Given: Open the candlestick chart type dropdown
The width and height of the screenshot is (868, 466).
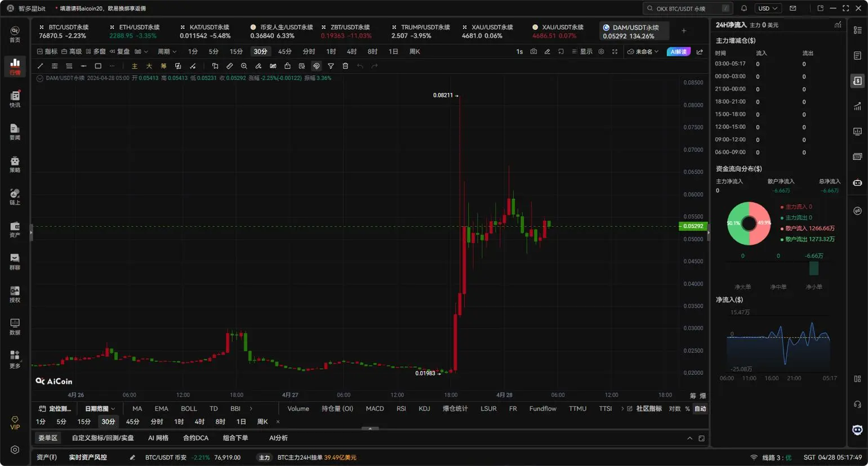Looking at the screenshot, I should coord(141,51).
